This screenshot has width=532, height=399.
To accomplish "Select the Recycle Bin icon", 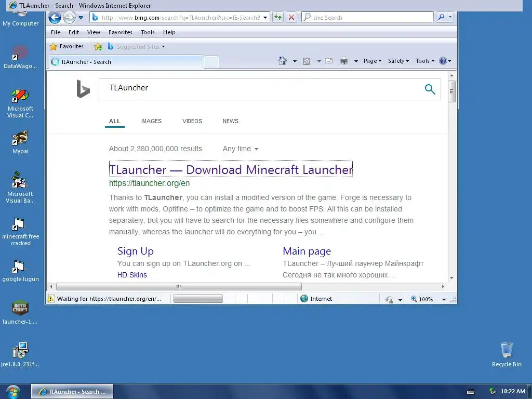I will [507, 355].
